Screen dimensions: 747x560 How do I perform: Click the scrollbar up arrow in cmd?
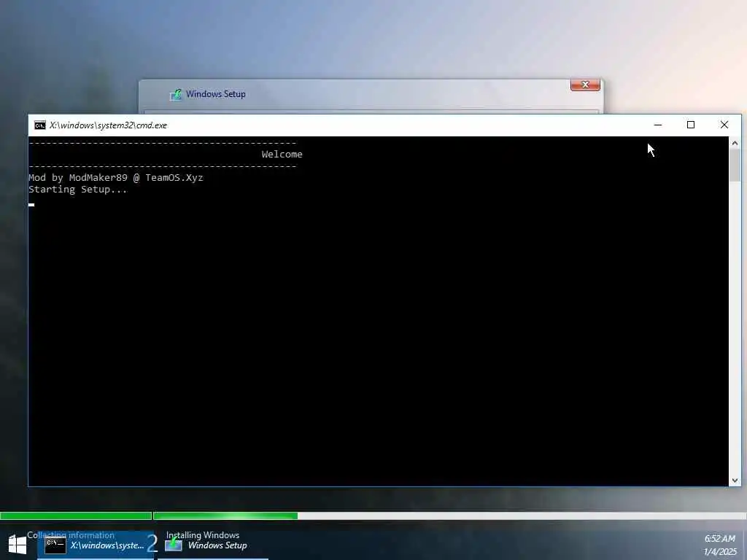[x=735, y=143]
